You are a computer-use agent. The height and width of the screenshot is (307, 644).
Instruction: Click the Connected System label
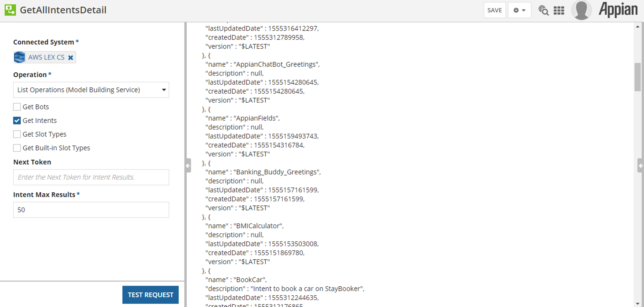point(43,42)
